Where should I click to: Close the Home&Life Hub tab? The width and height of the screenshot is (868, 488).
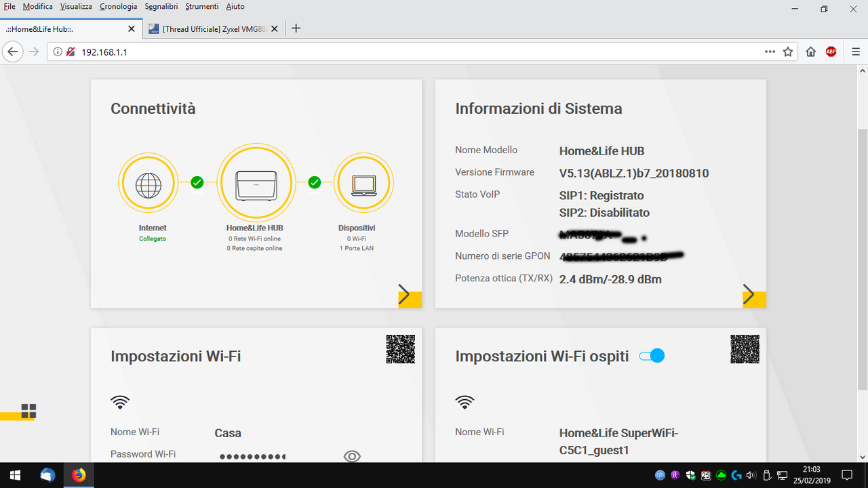(x=133, y=28)
